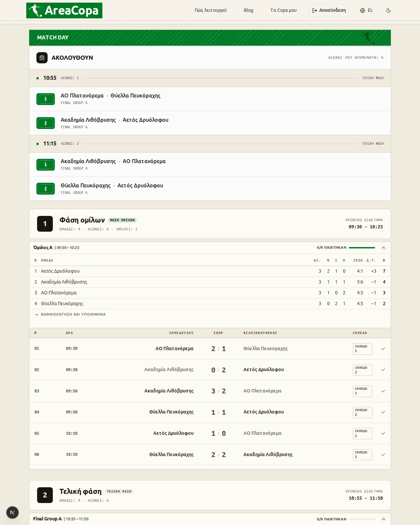This screenshot has width=420, height=525.
Task: Click checkmark for match 05
Action: point(383,433)
